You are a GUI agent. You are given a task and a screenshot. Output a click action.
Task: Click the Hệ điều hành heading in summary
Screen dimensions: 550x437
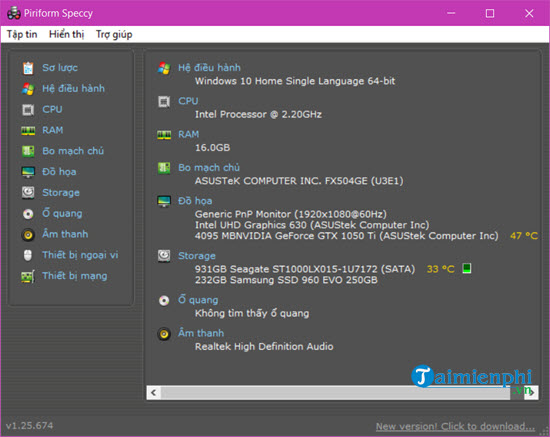tap(209, 67)
